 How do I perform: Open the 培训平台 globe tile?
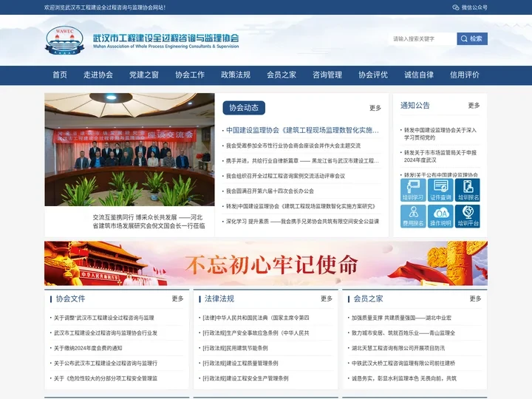coord(468,216)
